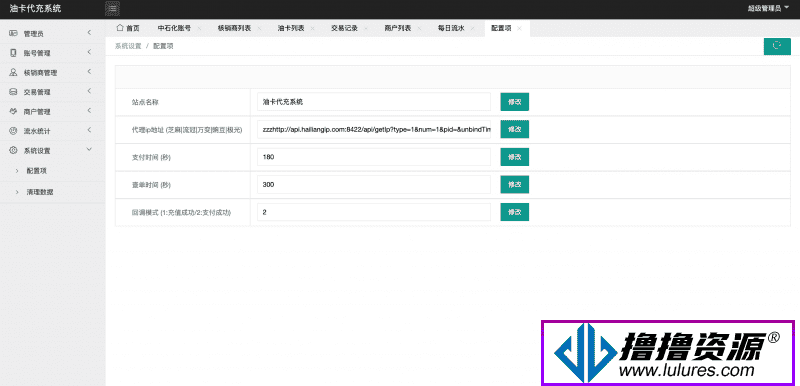Click the 交易管理 card icon
Image resolution: width=800 pixels, height=386 pixels.
(13, 92)
